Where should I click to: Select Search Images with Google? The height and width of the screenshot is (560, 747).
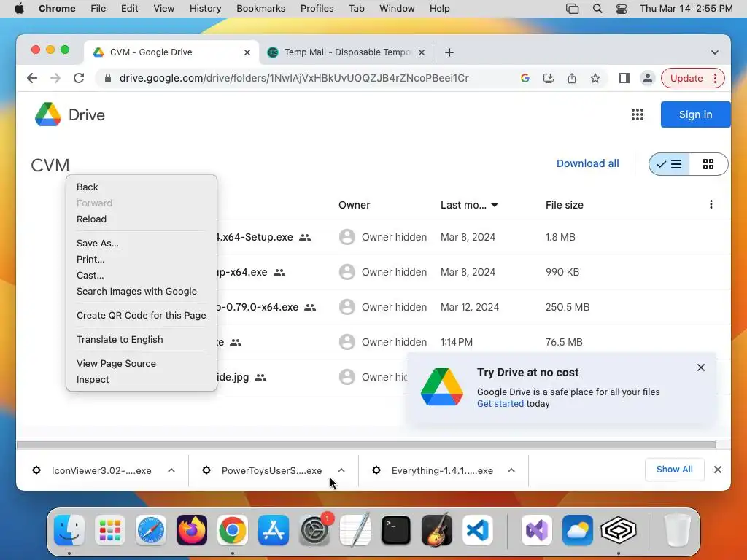(142, 292)
